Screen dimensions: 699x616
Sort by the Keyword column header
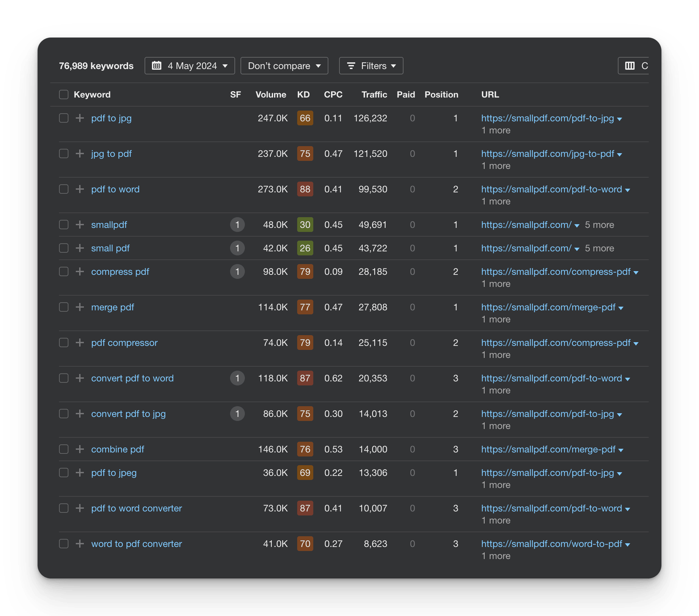point(92,95)
